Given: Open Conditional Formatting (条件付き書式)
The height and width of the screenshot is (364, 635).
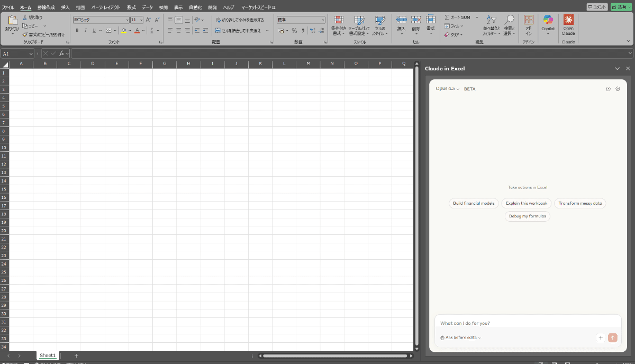Looking at the screenshot, I should (x=339, y=25).
